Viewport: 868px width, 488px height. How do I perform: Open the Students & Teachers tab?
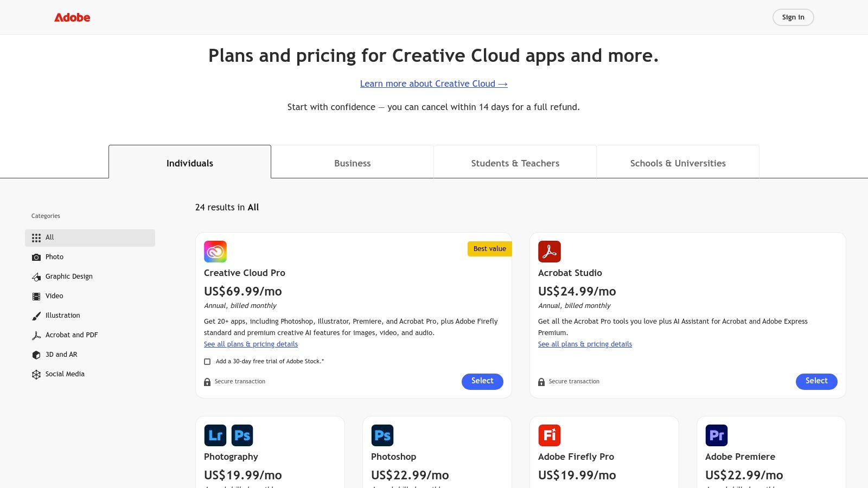pos(515,163)
